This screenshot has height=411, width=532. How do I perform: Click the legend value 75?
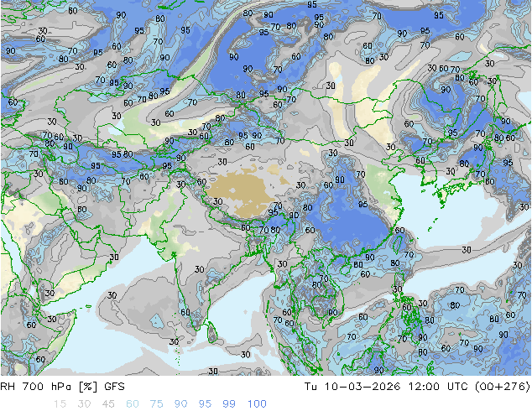pos(156,404)
